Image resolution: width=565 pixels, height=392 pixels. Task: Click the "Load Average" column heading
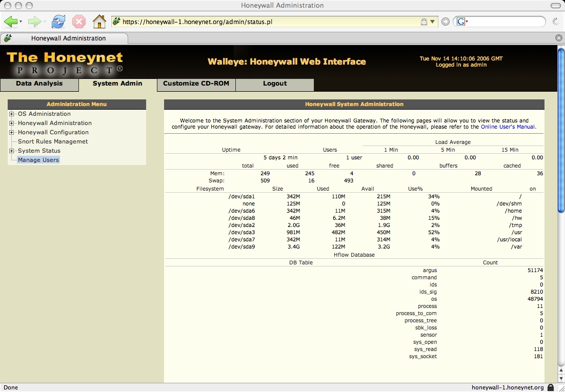(453, 142)
